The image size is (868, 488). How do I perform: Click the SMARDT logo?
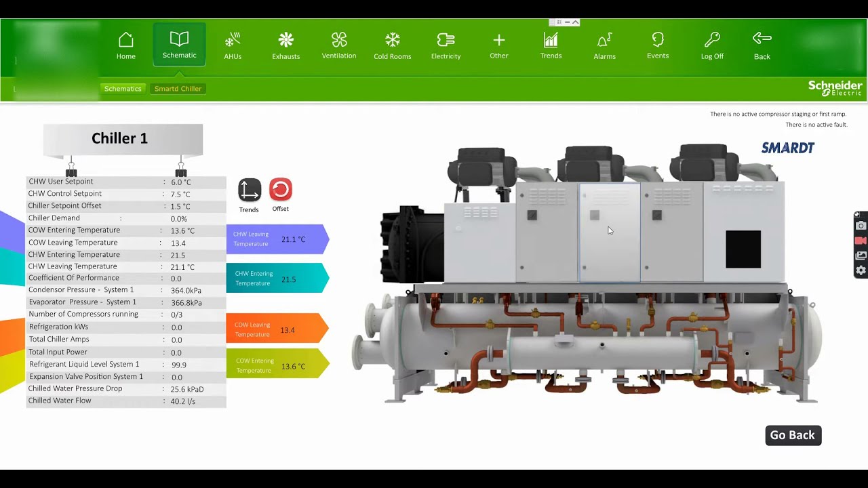(x=788, y=148)
